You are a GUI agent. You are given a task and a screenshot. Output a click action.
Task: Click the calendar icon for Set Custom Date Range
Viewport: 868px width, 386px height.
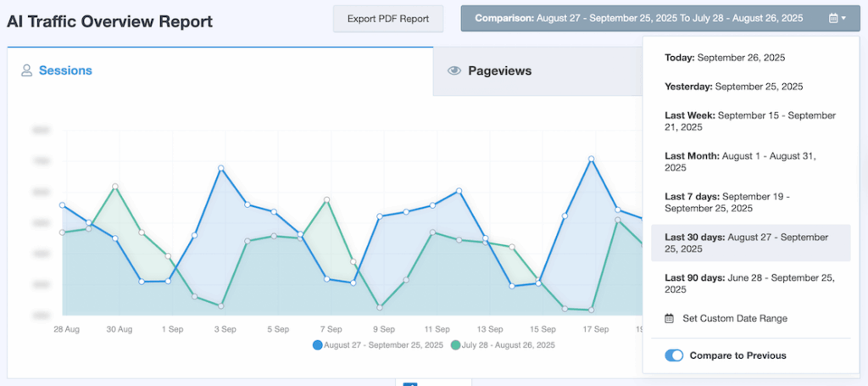coord(669,319)
